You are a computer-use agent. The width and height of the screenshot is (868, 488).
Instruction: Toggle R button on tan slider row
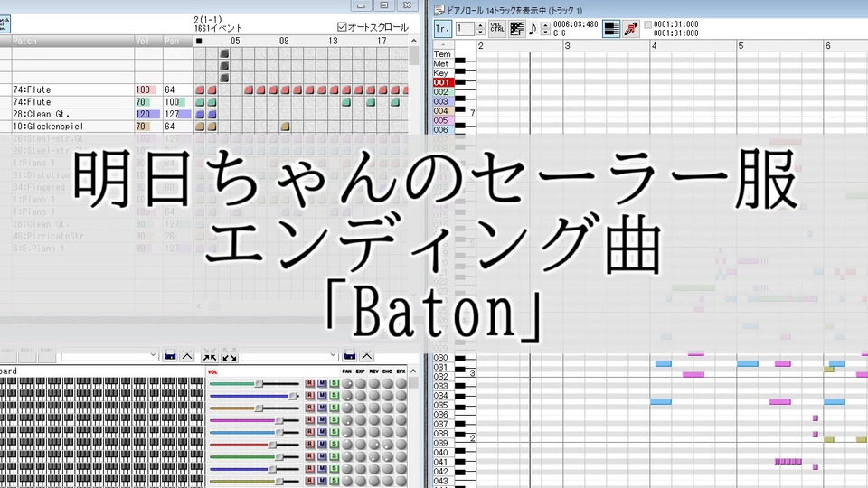pyautogui.click(x=309, y=408)
